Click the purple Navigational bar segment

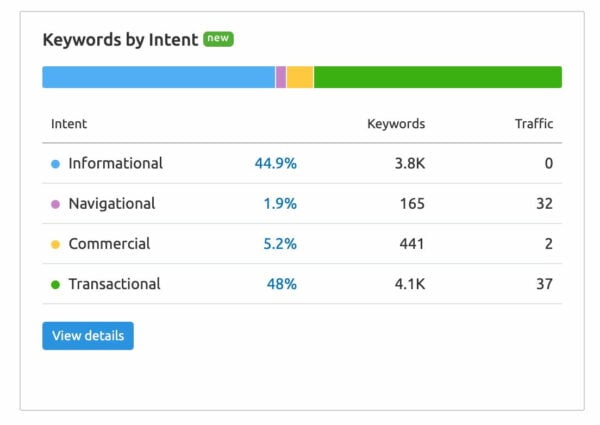tap(281, 77)
